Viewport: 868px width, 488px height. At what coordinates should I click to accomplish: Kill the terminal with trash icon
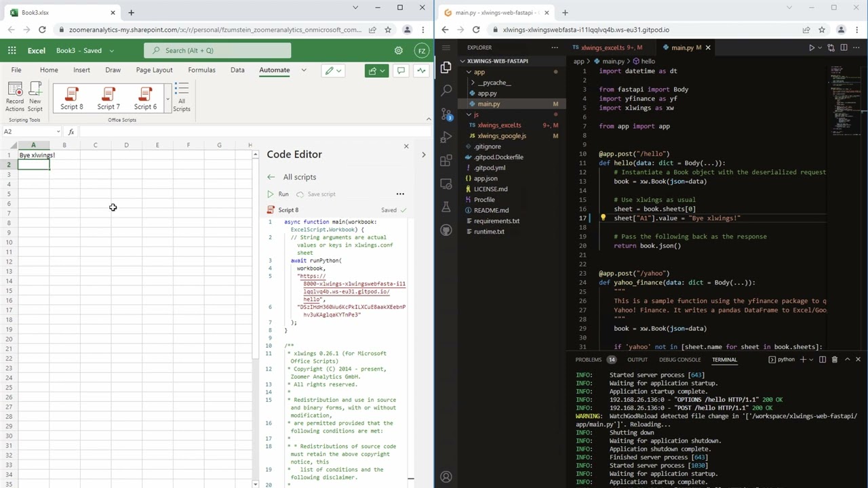(834, 359)
